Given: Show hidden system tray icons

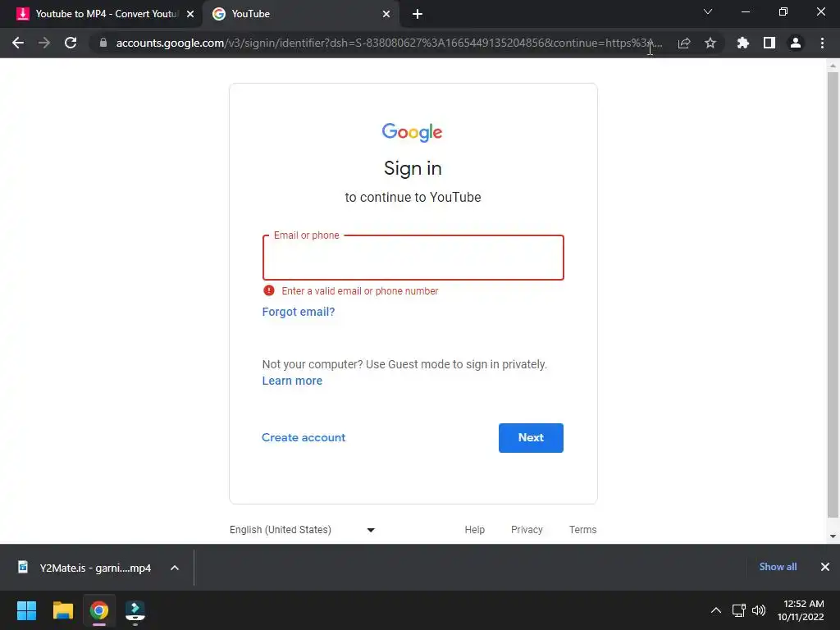Looking at the screenshot, I should click(715, 610).
